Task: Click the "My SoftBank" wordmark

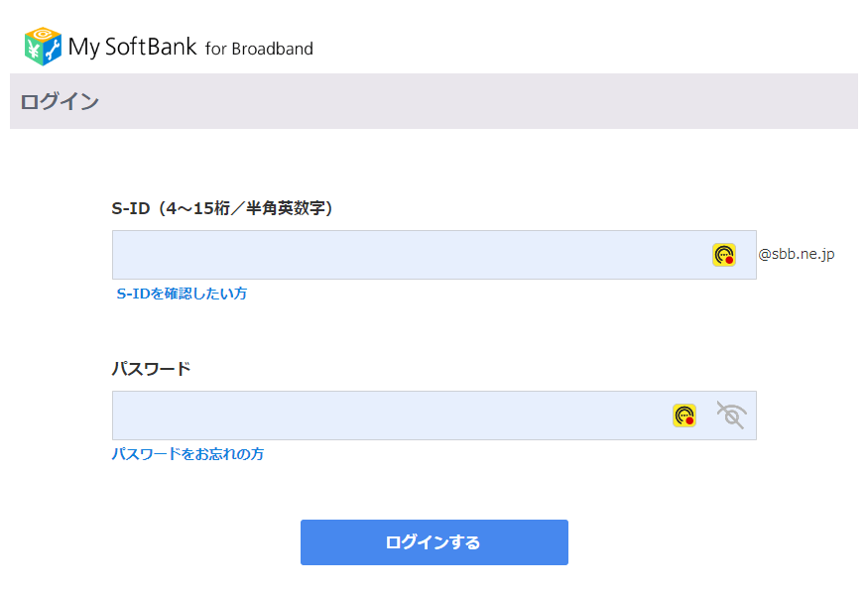Action: click(x=133, y=47)
